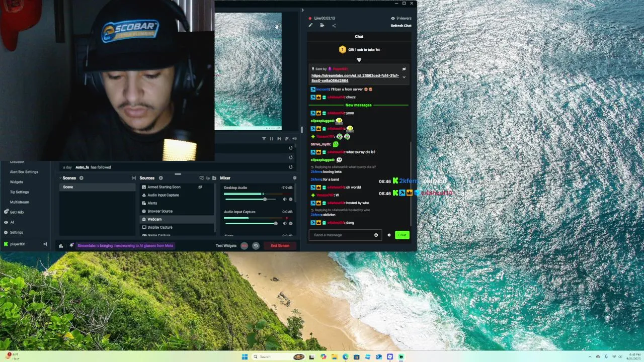Image resolution: width=644 pixels, height=362 pixels.
Task: Open the pinned streamlabs.com link
Action: point(355,78)
